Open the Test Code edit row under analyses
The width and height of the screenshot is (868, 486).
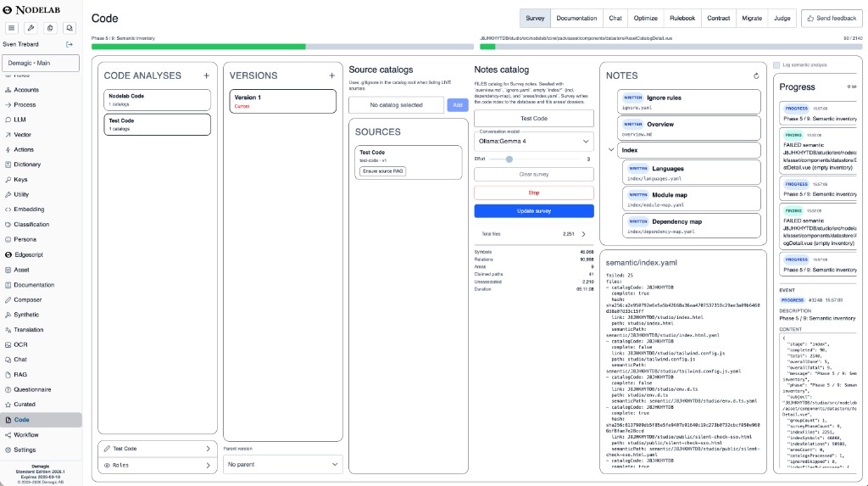point(157,449)
